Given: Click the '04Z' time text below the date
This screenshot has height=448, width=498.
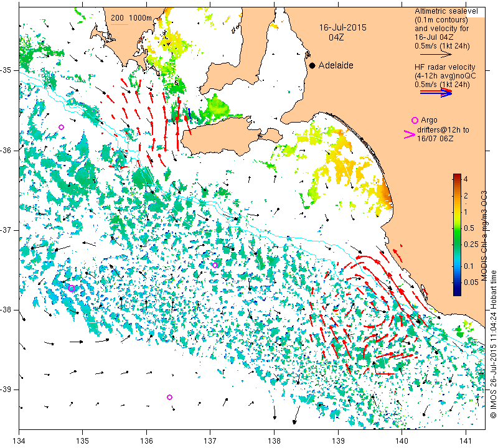Looking at the screenshot, I should click(x=336, y=37).
